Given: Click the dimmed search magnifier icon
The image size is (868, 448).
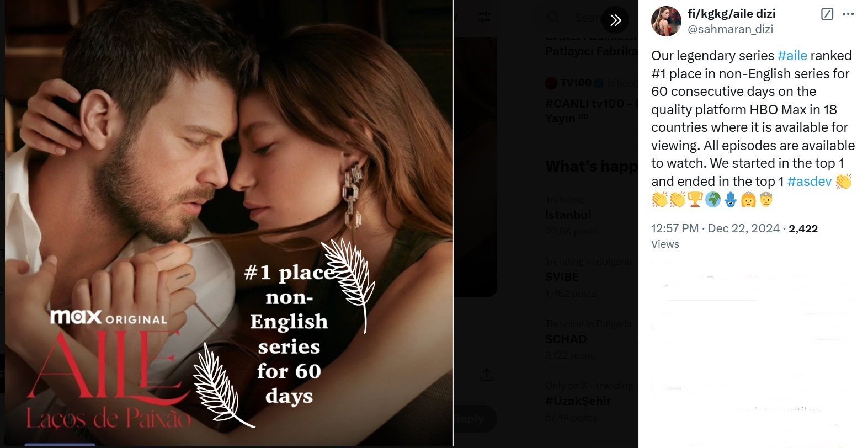Looking at the screenshot, I should coord(553,17).
